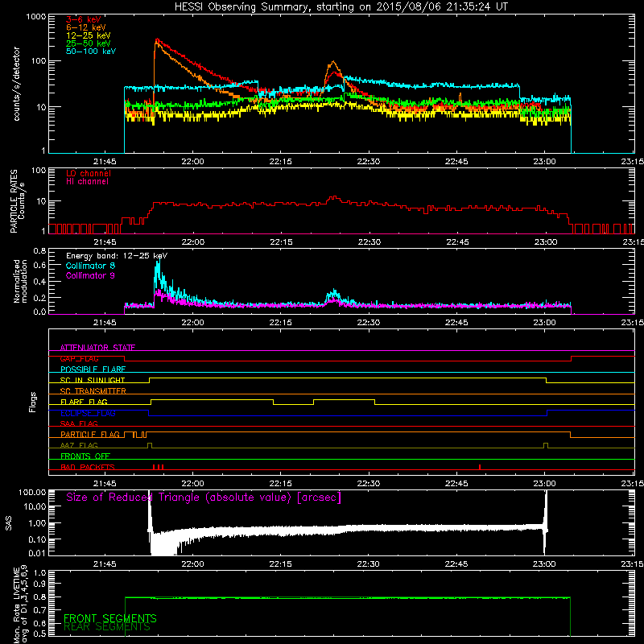644x644 pixels.
Task: Click the AAZ_FLAG label
Action: coord(79,445)
